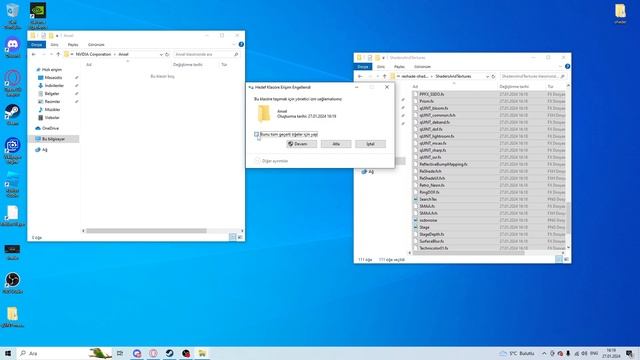Check the 'do this for all current items' checkbox
Screen dimensions: 640x360
click(x=256, y=134)
